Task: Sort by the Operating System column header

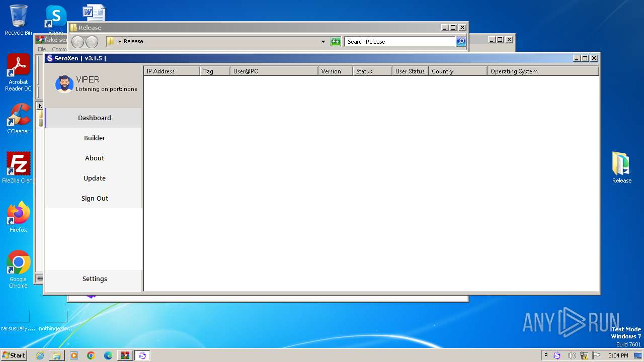Action: (543, 71)
